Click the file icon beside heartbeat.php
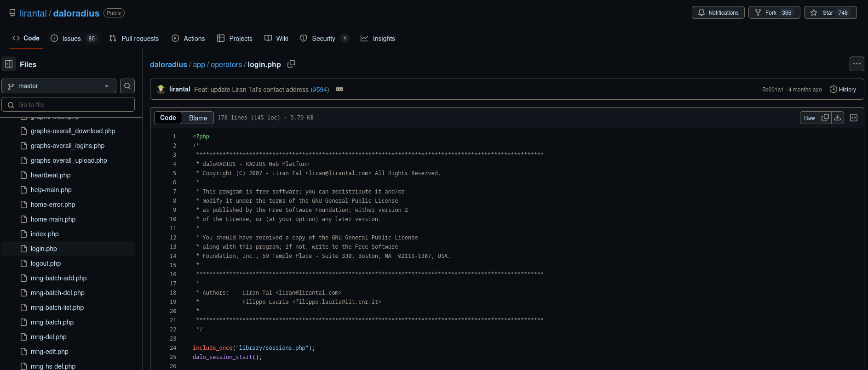The height and width of the screenshot is (370, 868). point(24,175)
